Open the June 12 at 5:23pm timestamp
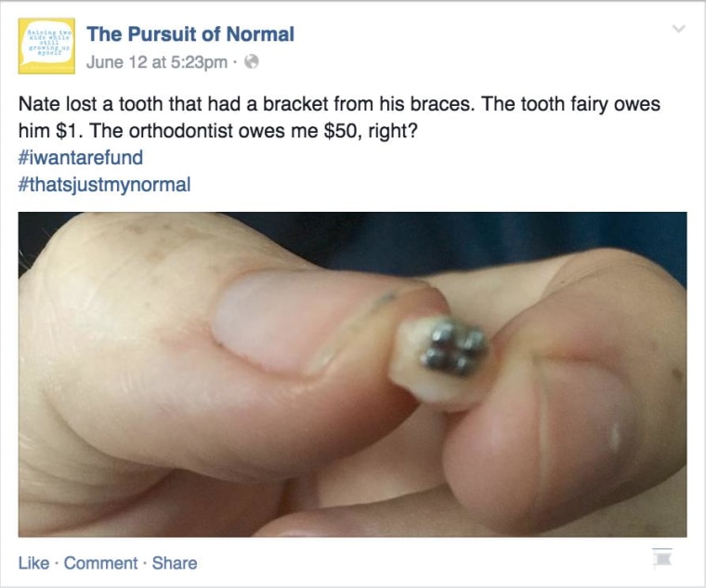The image size is (706, 588). [157, 62]
